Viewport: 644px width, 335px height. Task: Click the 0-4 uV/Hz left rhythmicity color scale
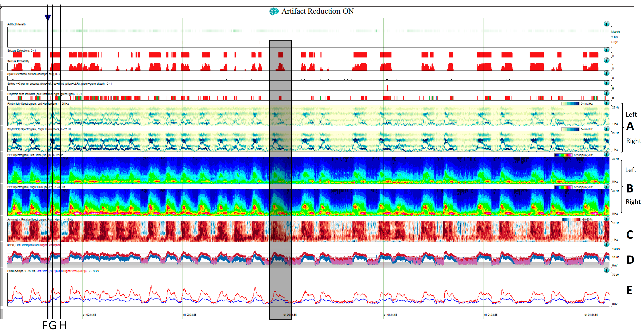570,104
